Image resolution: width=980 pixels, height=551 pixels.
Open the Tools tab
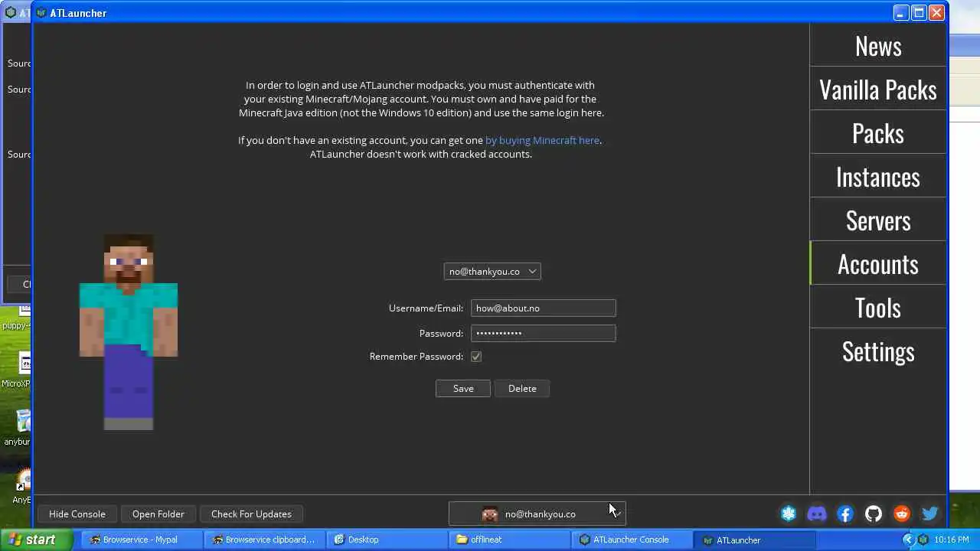[878, 308]
